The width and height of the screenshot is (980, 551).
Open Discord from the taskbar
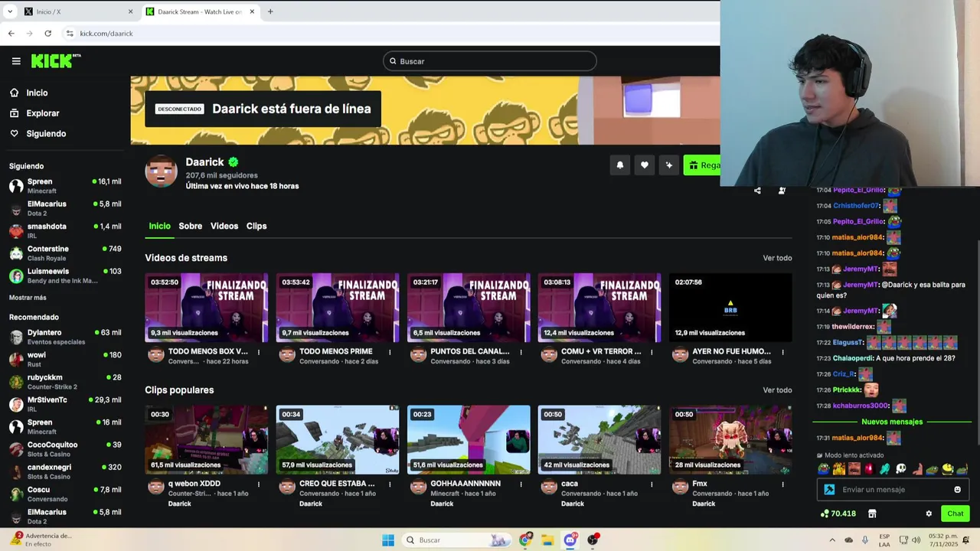pos(570,540)
